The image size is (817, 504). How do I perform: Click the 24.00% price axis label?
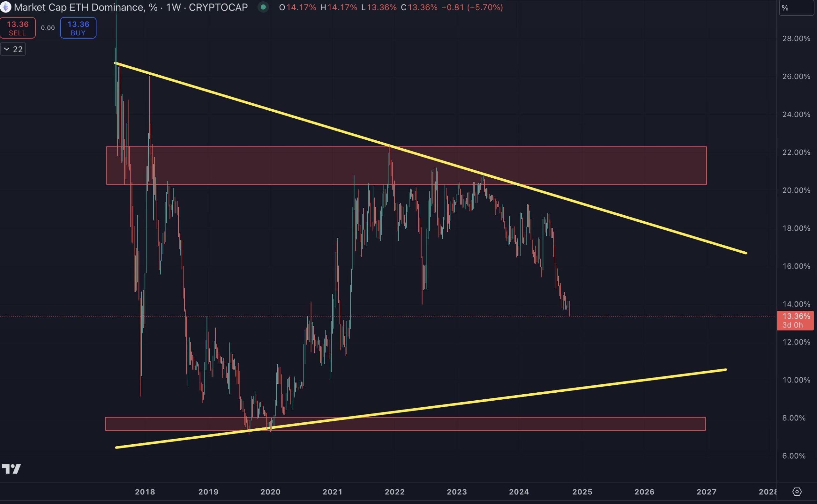click(x=796, y=115)
